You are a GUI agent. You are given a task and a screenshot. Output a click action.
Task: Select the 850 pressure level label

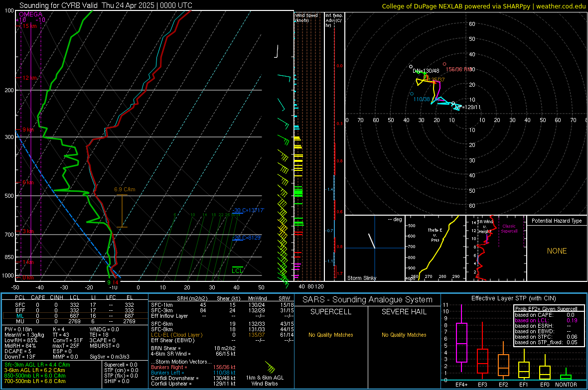(x=9, y=257)
